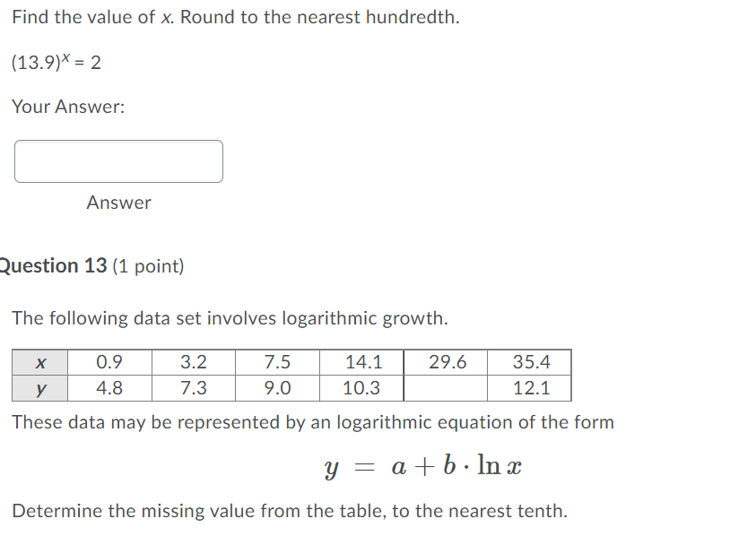Click the y row header cell

pyautogui.click(x=40, y=388)
